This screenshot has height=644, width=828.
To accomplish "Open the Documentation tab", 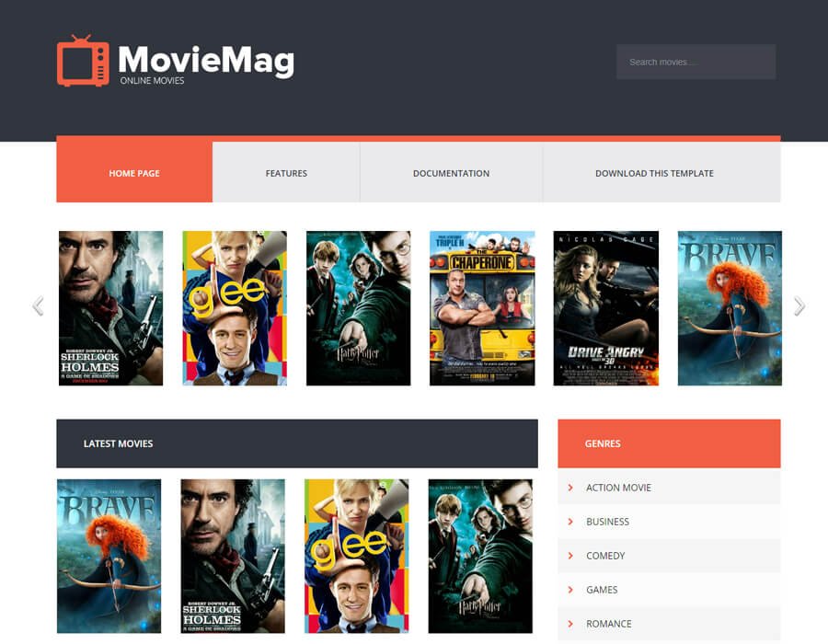I will tap(451, 173).
